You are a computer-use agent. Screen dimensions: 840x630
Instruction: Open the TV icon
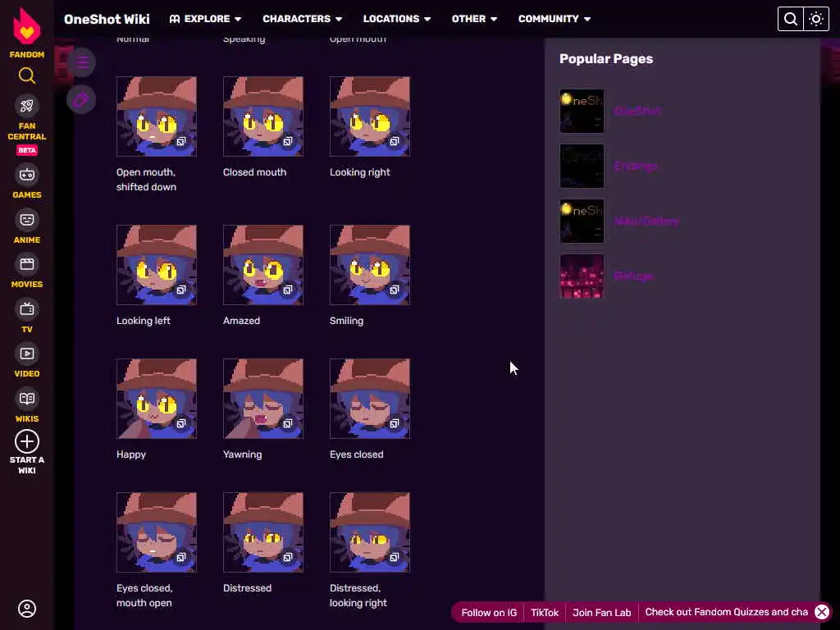(27, 309)
